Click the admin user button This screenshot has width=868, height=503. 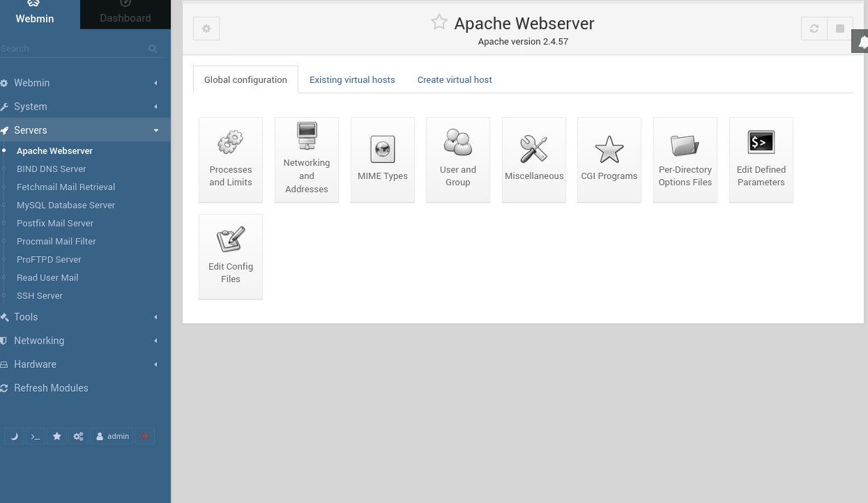(x=112, y=436)
